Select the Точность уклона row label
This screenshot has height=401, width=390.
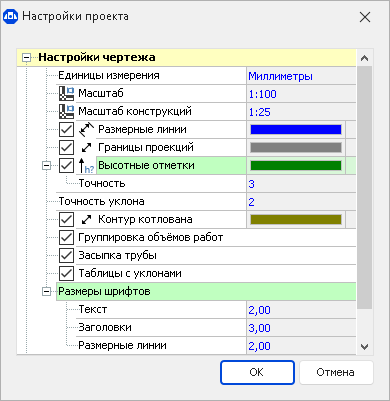101,201
